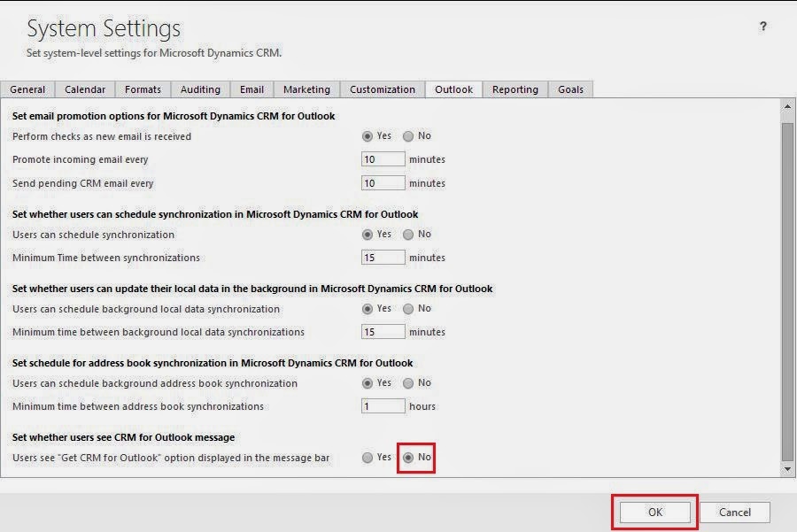Click 'Set email promotion options' section heading
Screen dimensions: 797x532
pyautogui.click(x=174, y=116)
